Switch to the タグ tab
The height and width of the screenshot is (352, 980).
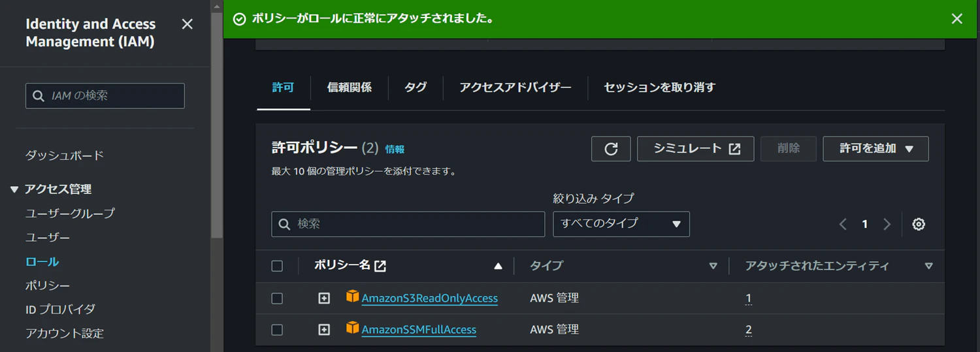(416, 88)
